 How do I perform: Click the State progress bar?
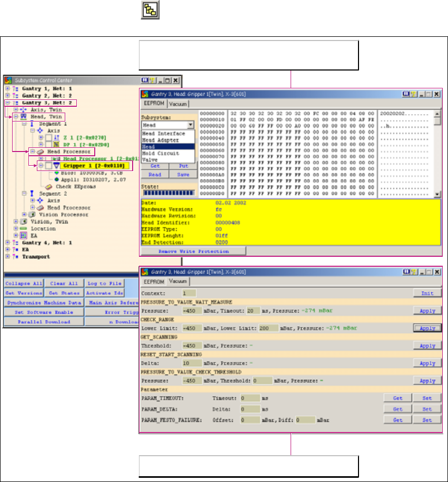pyautogui.click(x=169, y=193)
